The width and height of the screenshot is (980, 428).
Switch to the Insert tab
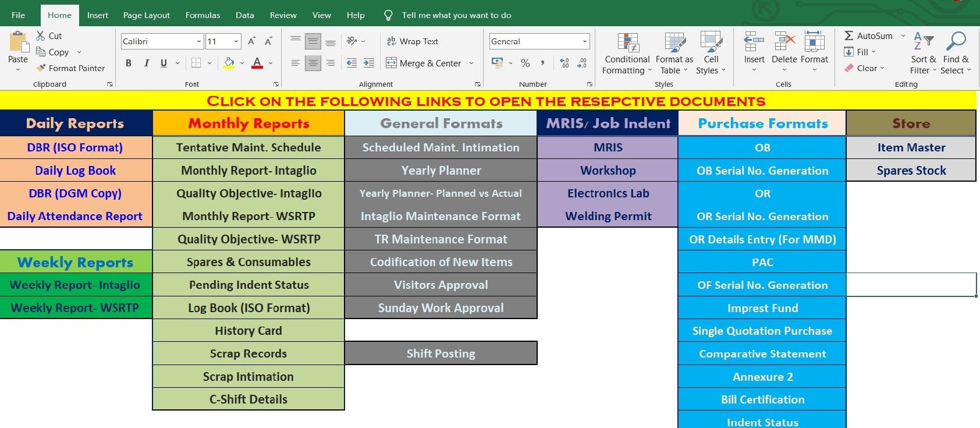pyautogui.click(x=98, y=15)
